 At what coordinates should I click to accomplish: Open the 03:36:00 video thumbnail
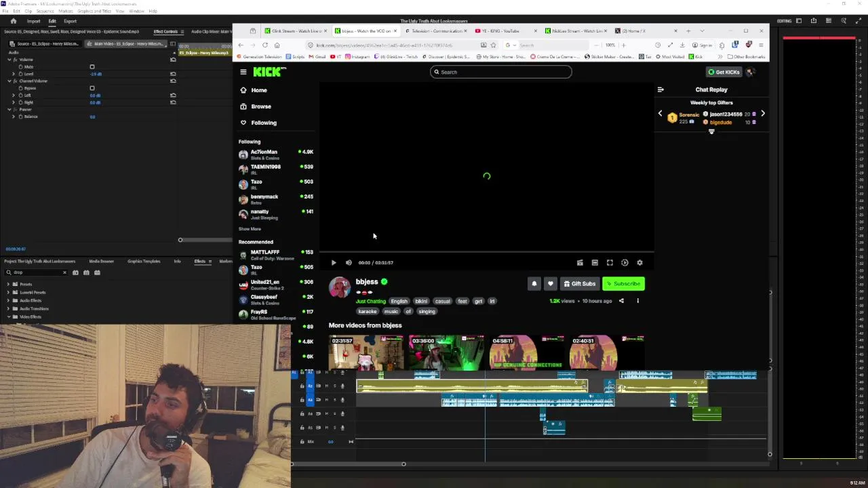tap(446, 352)
